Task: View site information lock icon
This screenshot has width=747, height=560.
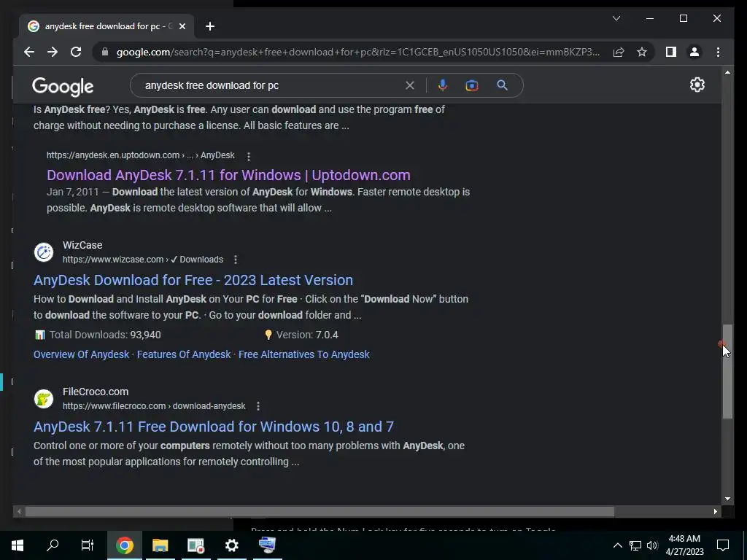Action: click(x=105, y=52)
